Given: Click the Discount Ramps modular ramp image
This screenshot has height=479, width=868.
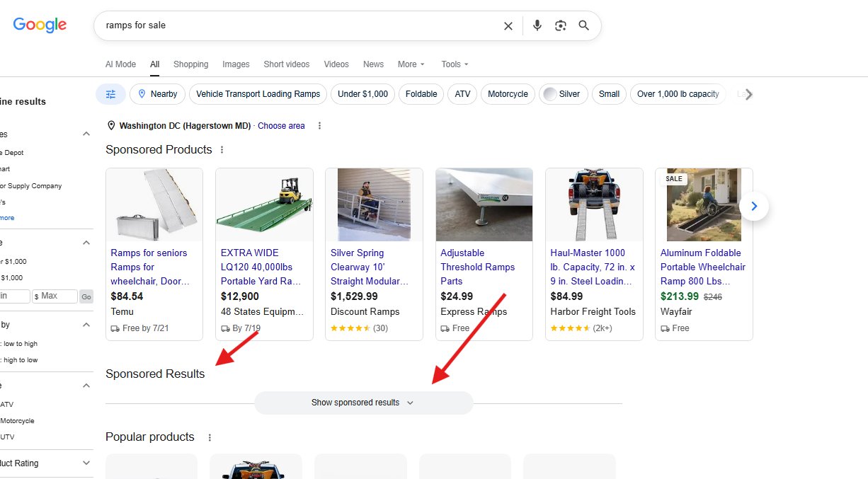Looking at the screenshot, I should pyautogui.click(x=374, y=205).
